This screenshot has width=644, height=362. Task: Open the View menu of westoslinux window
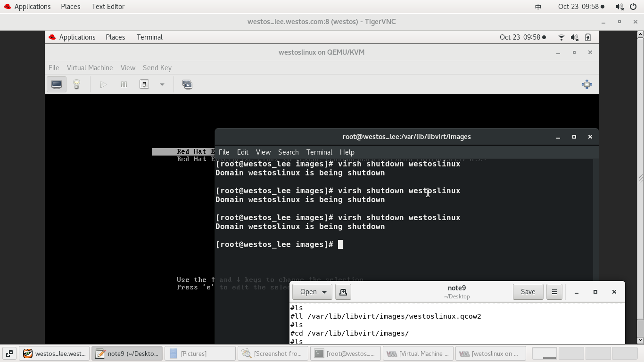tap(128, 68)
